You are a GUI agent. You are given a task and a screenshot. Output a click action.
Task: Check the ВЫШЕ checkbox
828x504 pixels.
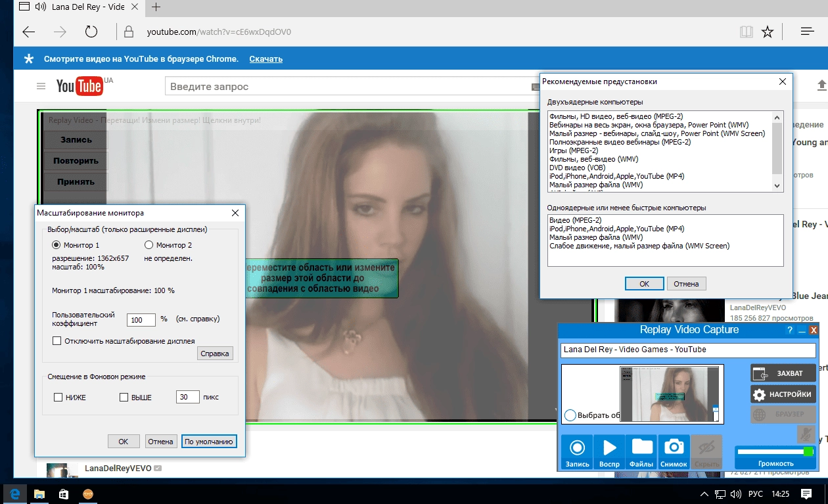(124, 398)
